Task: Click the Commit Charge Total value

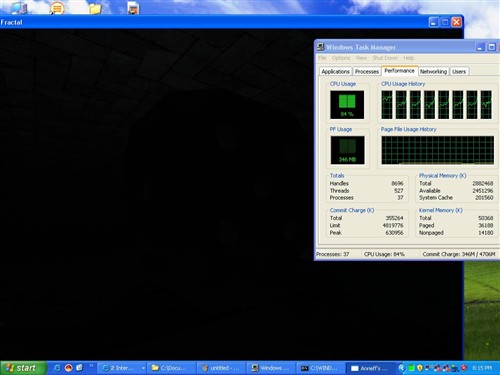Action: [x=394, y=218]
